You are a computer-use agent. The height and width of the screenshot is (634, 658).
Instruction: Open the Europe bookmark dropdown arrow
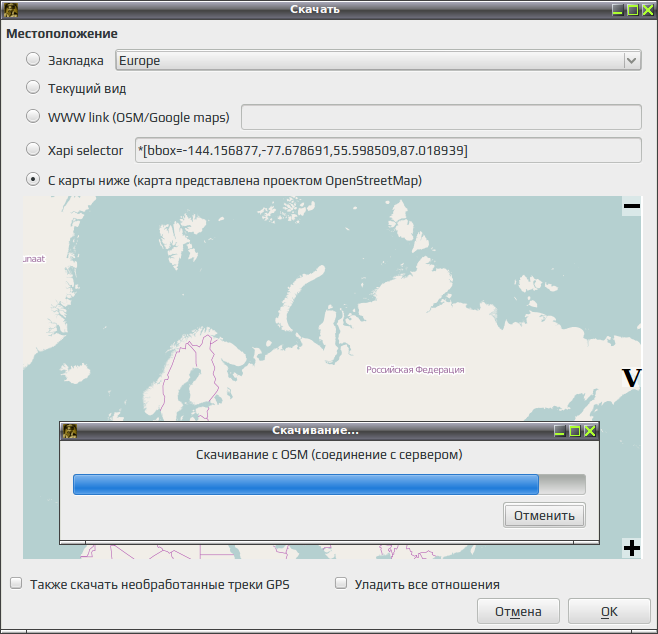(x=632, y=60)
